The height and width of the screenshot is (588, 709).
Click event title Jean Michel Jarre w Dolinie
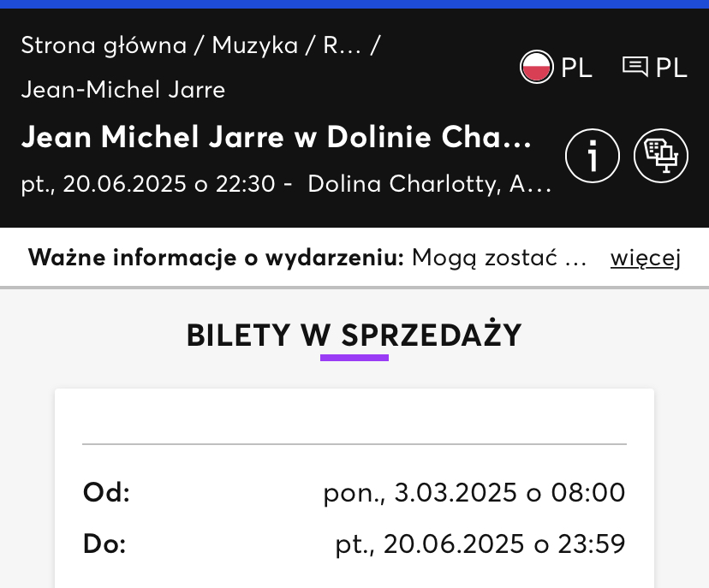(x=277, y=136)
